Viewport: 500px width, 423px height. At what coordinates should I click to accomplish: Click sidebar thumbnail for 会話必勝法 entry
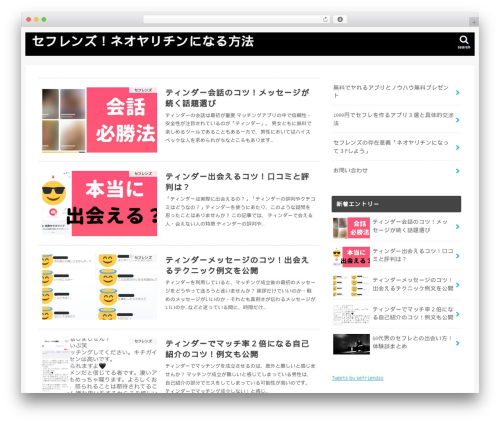tap(351, 228)
